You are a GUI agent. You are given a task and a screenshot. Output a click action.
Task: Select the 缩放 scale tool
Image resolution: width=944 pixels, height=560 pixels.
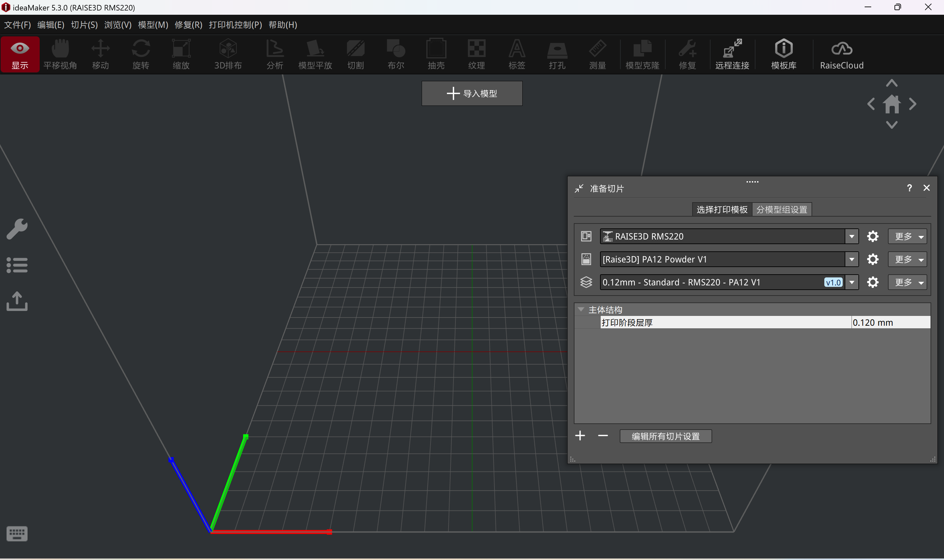[x=181, y=54]
